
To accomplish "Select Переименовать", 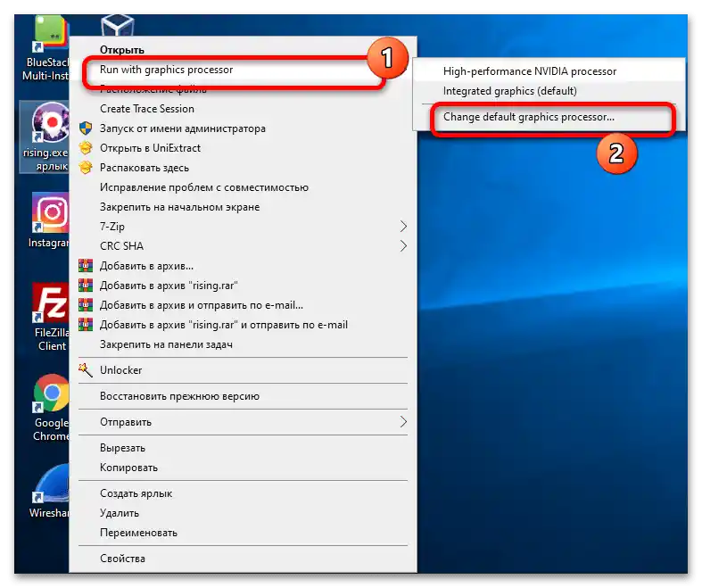I will pos(243,533).
